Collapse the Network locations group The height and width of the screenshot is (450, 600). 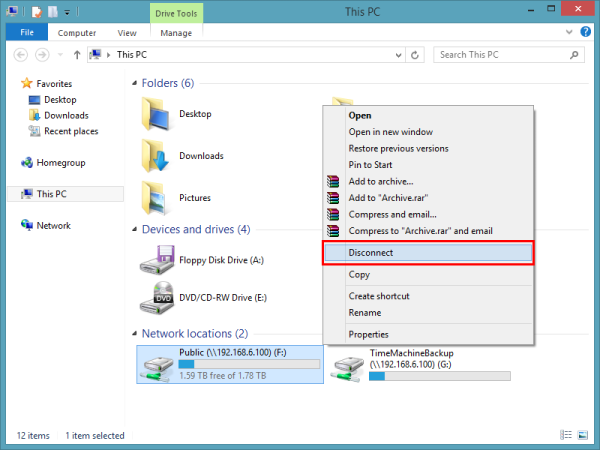coord(134,334)
